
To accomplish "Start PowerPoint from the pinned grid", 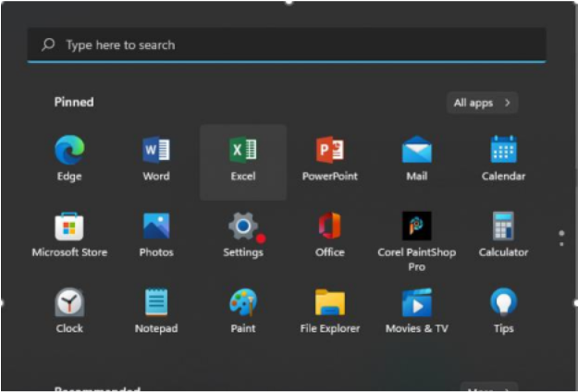I will pos(330,150).
